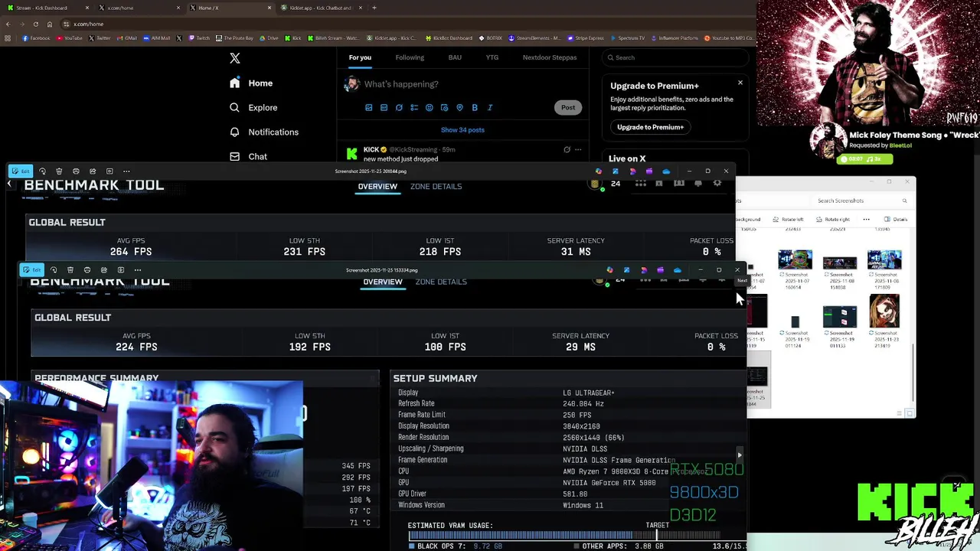Click the What's happening compose box
This screenshot has height=551, width=980.
[x=401, y=84]
